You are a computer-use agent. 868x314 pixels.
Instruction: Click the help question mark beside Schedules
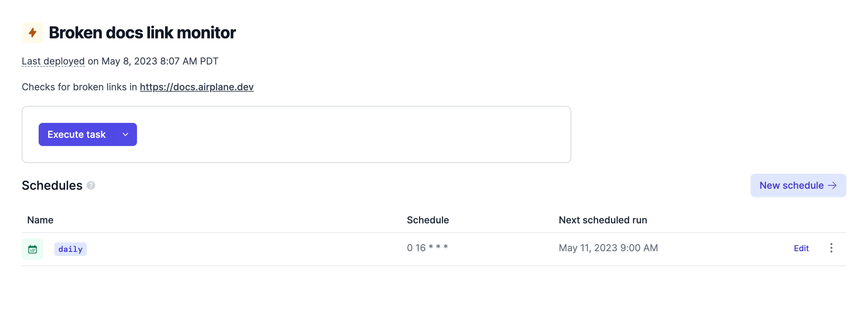[91, 185]
